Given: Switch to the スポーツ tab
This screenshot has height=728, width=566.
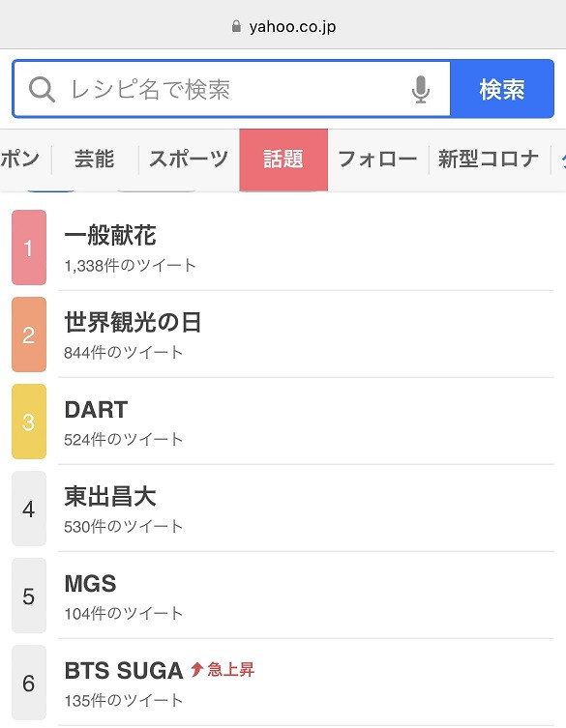Looking at the screenshot, I should pos(189,160).
